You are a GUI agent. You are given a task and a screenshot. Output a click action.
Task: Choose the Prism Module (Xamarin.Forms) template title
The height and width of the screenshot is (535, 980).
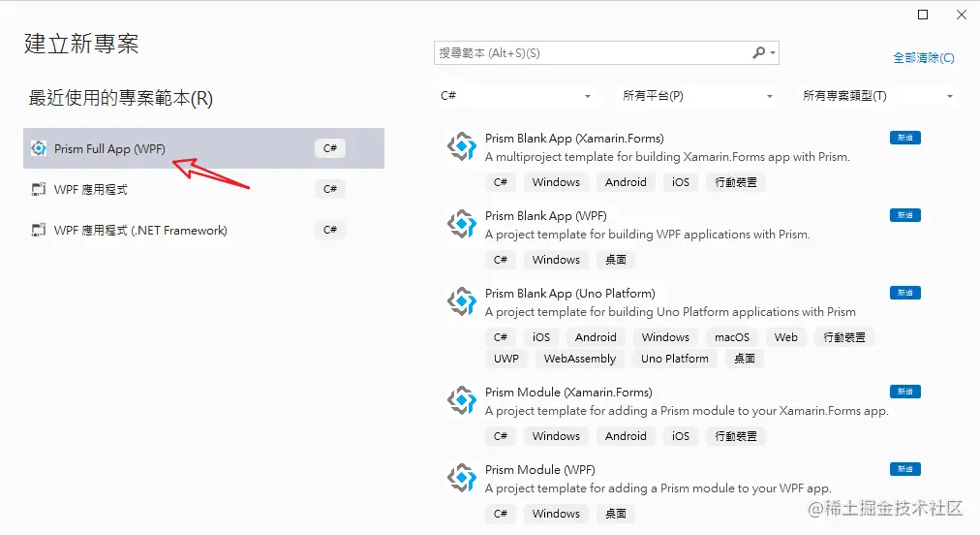click(568, 393)
